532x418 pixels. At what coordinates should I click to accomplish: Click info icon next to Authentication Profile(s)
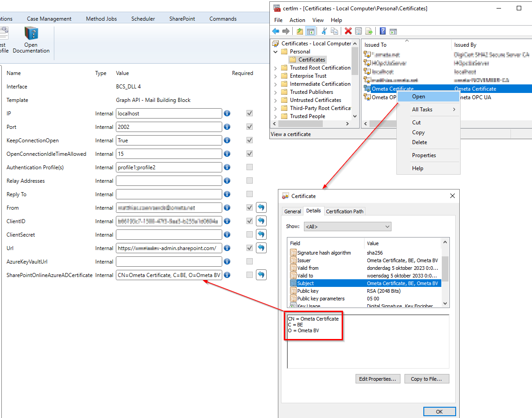227,167
